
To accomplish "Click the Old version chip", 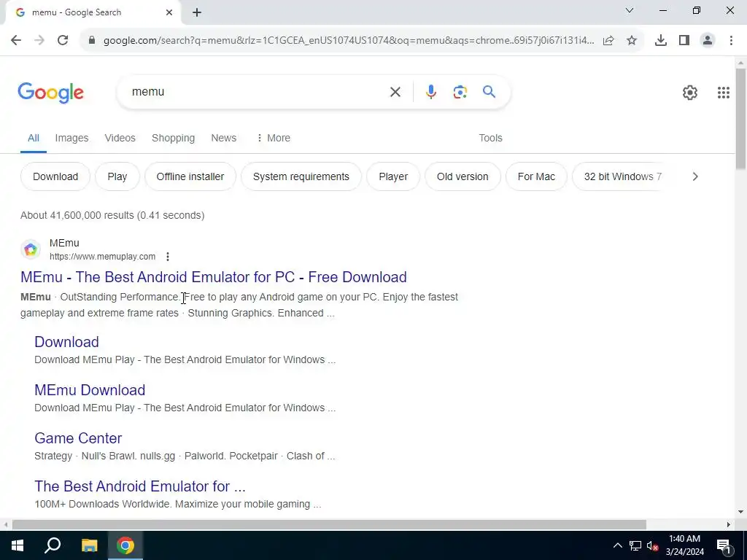I will coord(462,176).
